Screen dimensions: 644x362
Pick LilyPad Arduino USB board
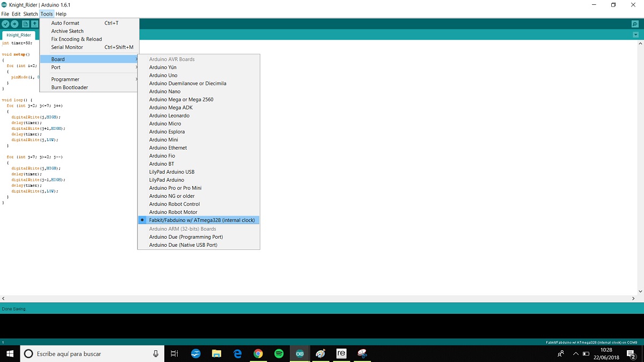[x=199, y=172]
